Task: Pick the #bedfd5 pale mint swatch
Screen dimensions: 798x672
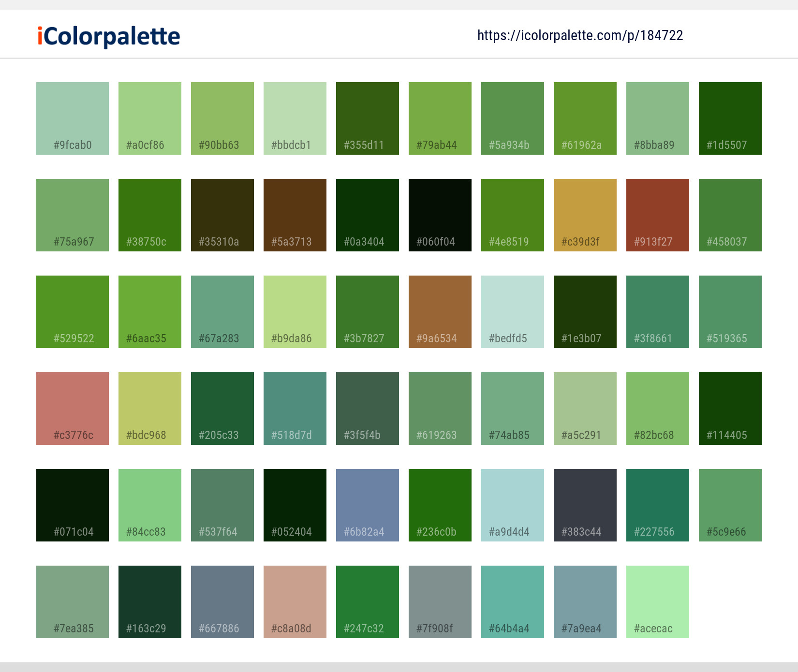Action: (x=513, y=312)
